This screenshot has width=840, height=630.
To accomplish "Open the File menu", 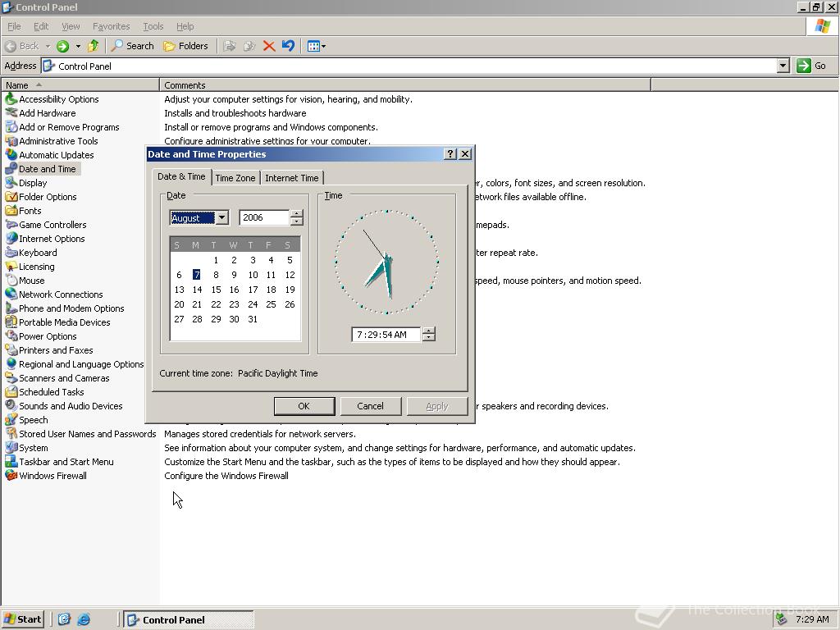I will coord(14,26).
